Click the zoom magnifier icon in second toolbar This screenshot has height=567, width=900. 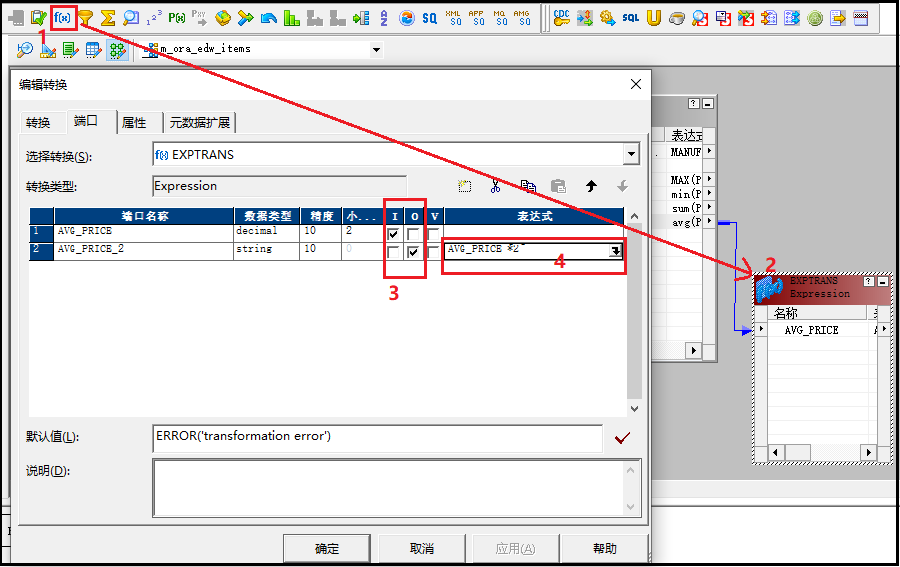click(25, 50)
